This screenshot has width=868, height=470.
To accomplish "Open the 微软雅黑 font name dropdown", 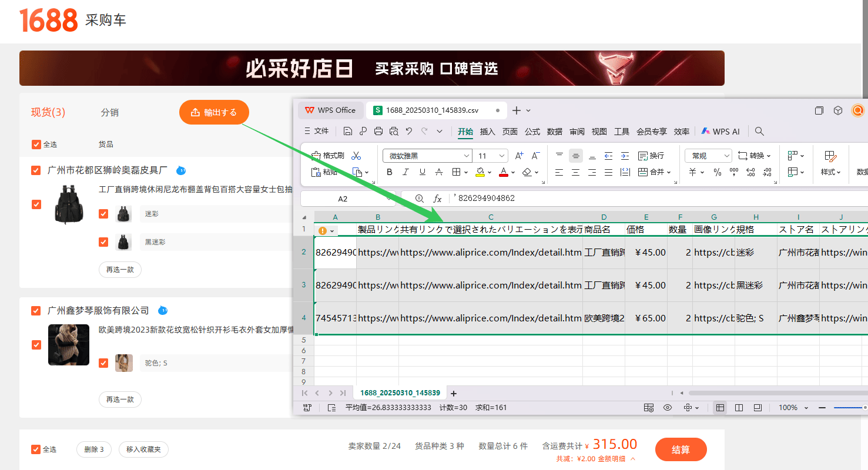I will tap(427, 156).
